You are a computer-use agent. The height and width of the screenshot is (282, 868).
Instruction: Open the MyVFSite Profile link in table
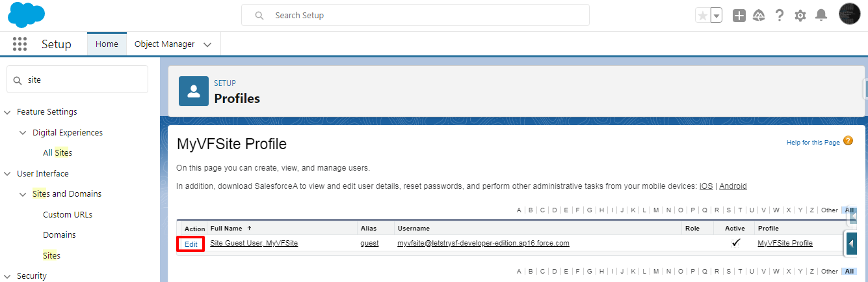tap(785, 243)
